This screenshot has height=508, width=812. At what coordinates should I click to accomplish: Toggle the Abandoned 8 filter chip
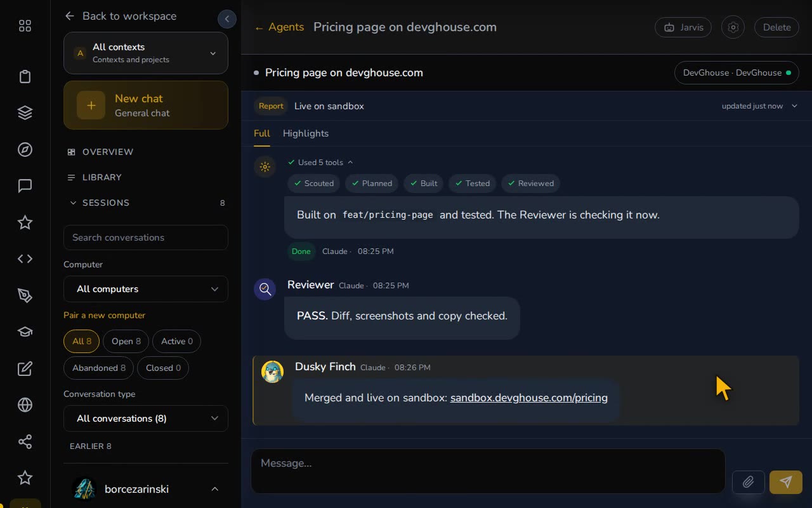coord(98,368)
